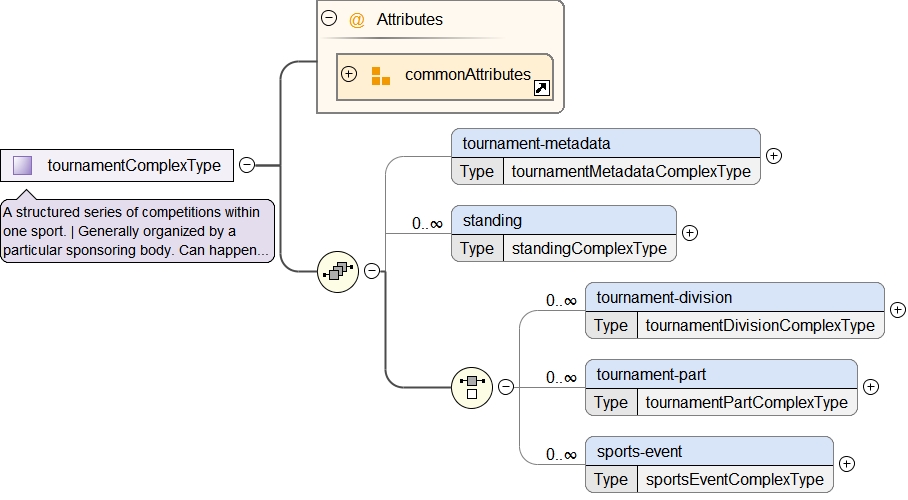This screenshot has height=500, width=908.
Task: Click the tournamentComplexType description note
Action: pos(138,232)
